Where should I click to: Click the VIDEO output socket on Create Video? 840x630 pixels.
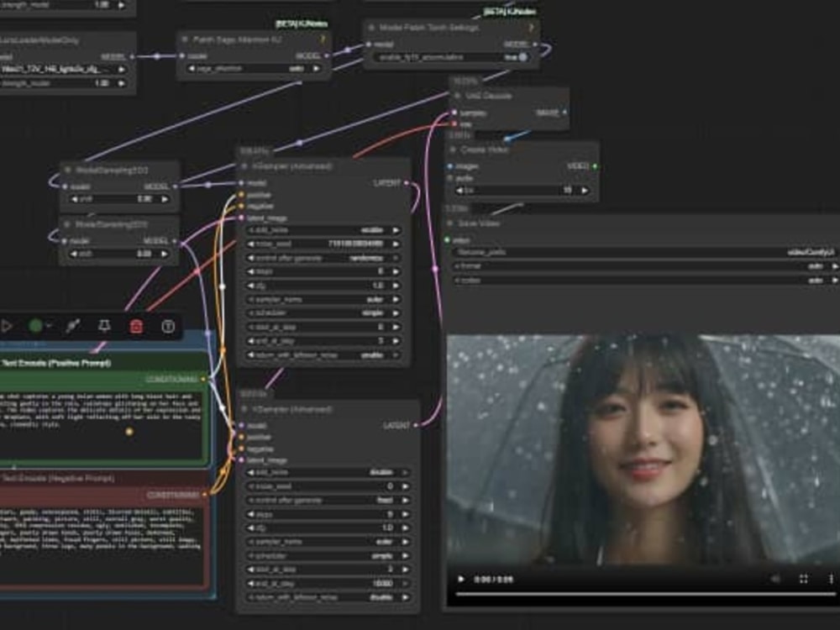595,166
